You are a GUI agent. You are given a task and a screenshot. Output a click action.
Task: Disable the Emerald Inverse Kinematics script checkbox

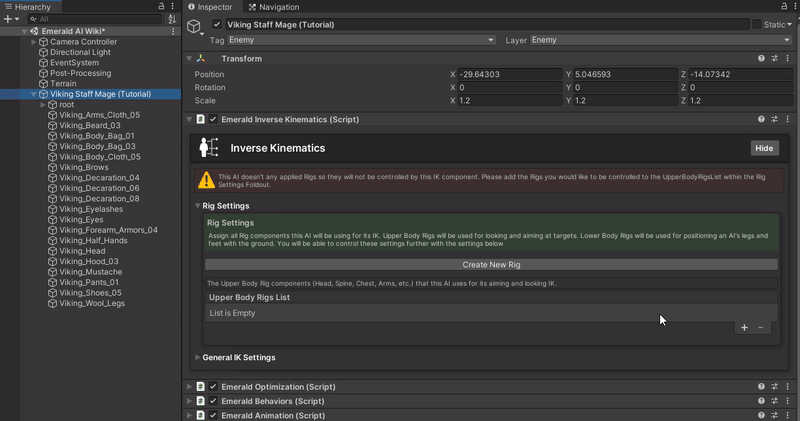pyautogui.click(x=213, y=119)
